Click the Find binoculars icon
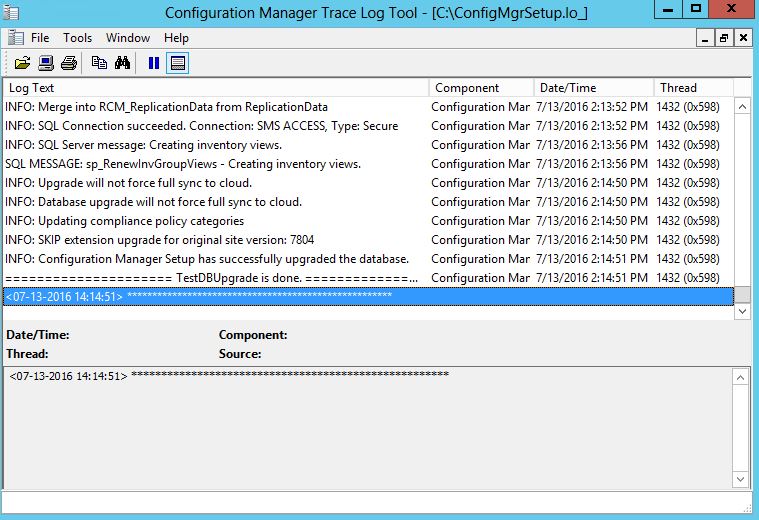 122,63
